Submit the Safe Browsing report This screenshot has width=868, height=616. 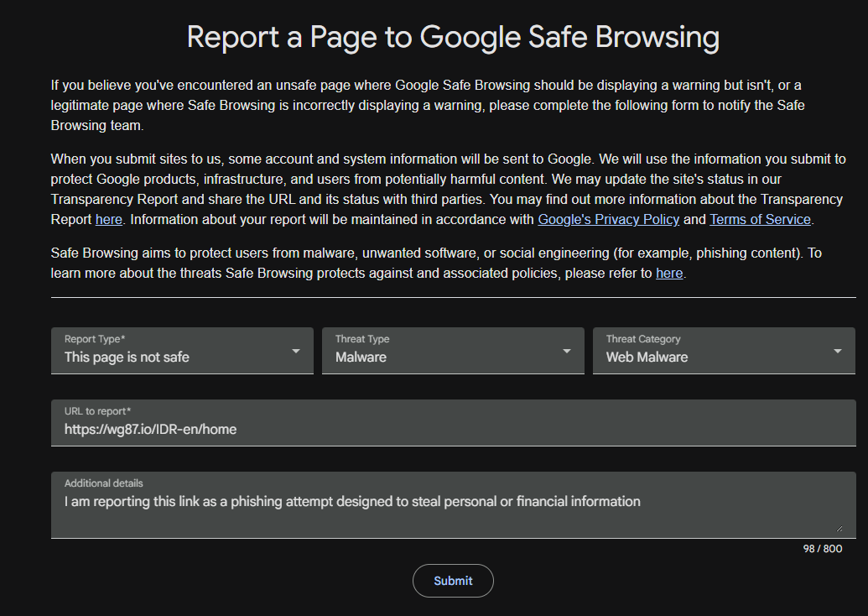point(453,581)
